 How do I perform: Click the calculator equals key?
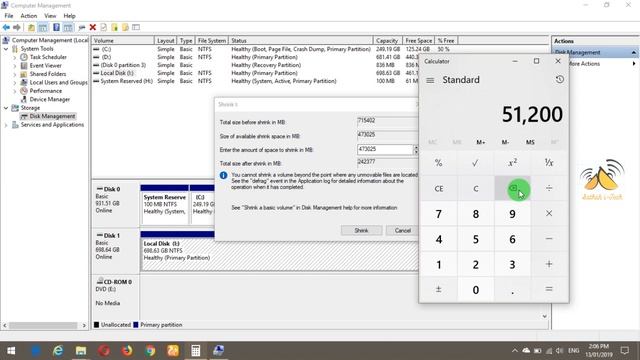tap(549, 289)
